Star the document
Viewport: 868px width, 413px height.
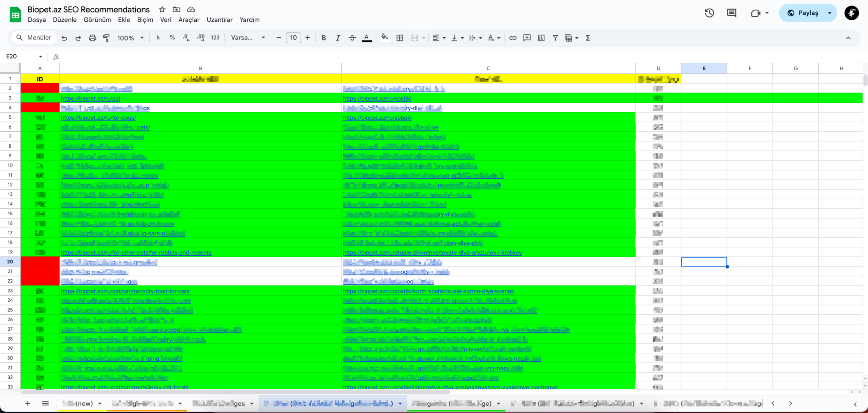162,9
